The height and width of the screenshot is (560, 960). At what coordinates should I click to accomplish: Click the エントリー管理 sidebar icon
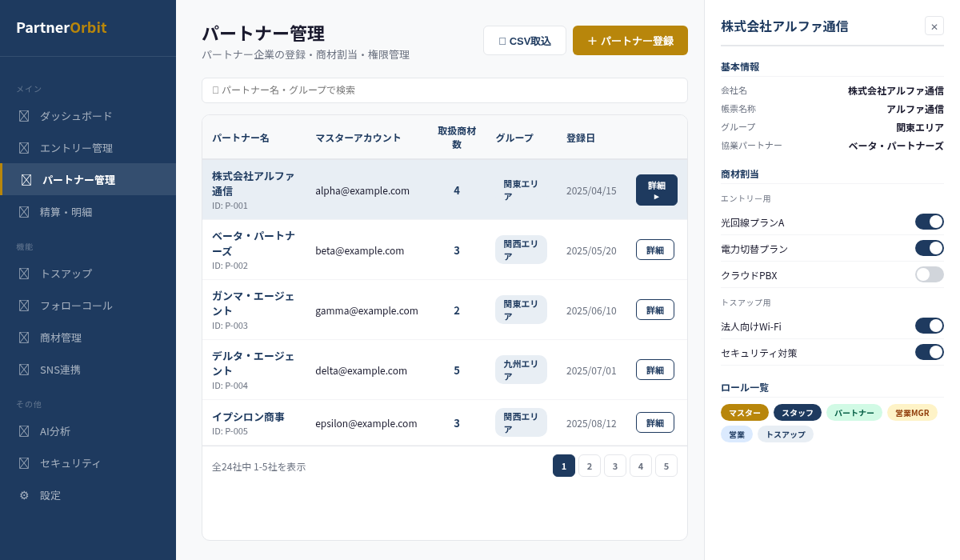24,148
